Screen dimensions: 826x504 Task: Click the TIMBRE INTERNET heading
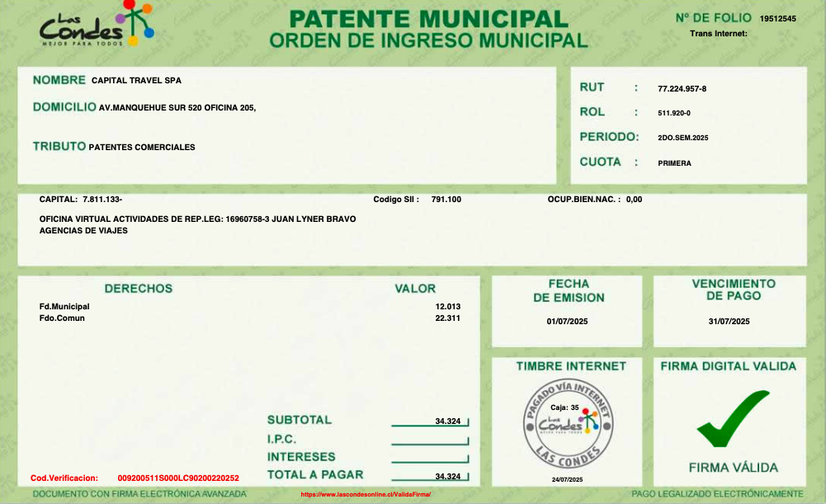point(571,366)
